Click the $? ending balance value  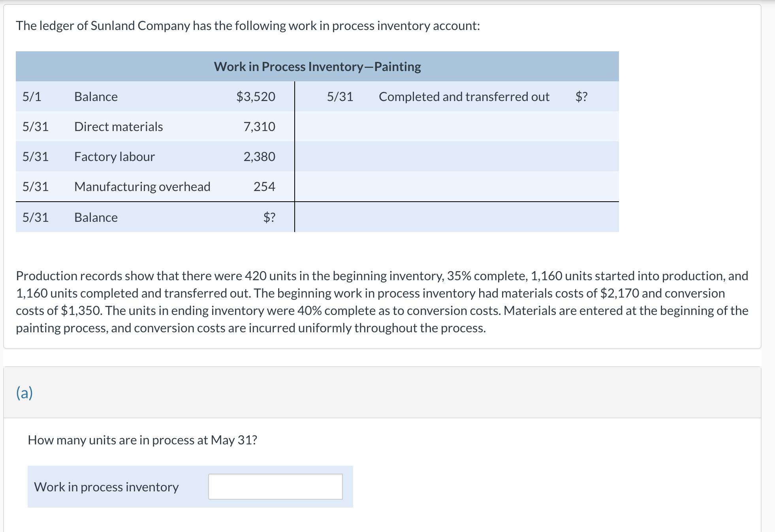269,217
